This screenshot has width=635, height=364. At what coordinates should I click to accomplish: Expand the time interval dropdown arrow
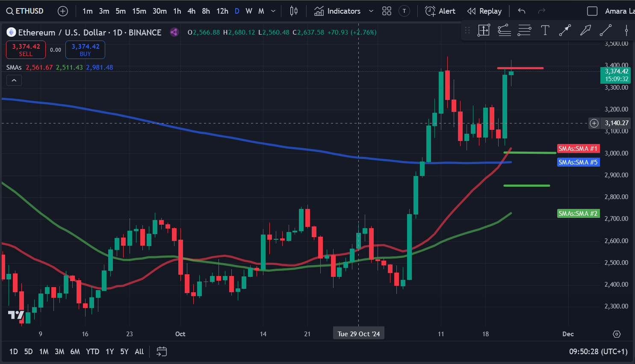[x=273, y=11]
